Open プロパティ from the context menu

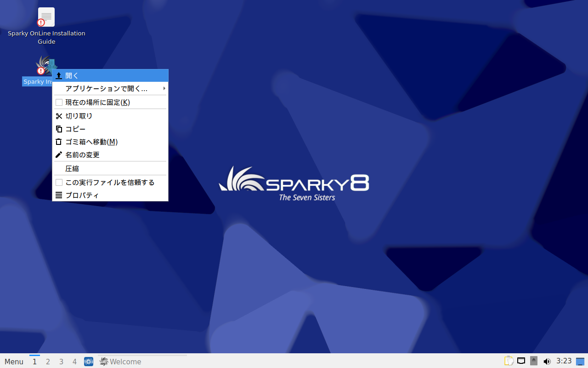click(110, 195)
